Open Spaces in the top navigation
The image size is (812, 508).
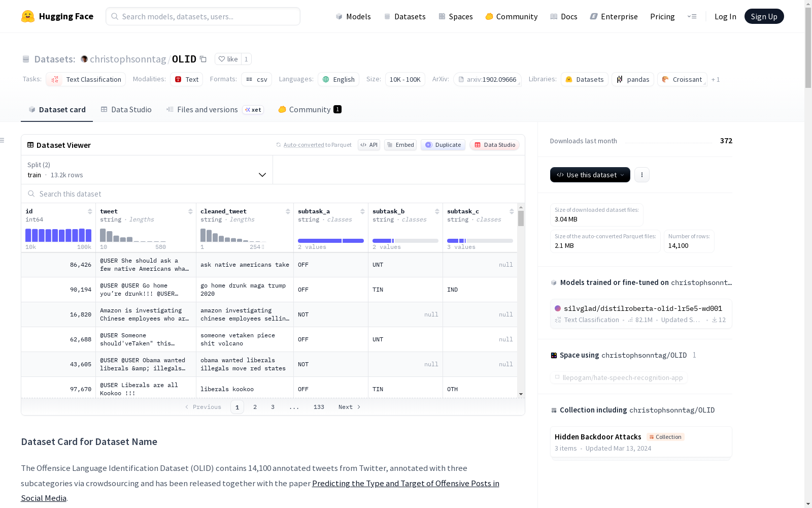click(456, 16)
